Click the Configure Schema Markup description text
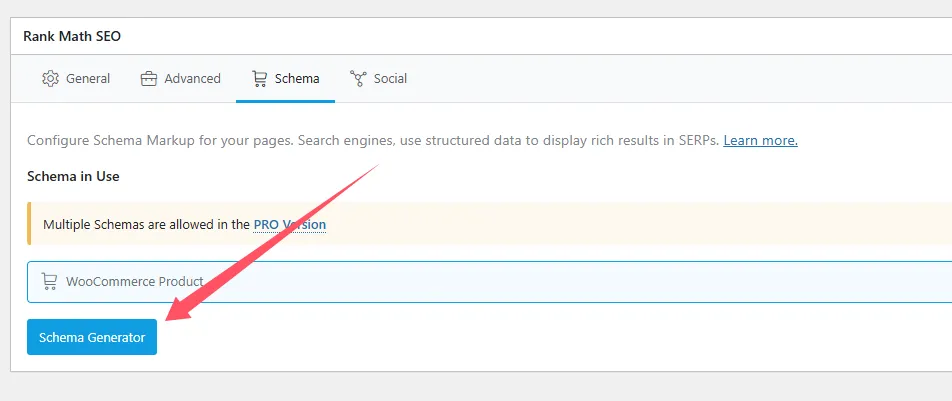This screenshot has height=401, width=952. 373,140
